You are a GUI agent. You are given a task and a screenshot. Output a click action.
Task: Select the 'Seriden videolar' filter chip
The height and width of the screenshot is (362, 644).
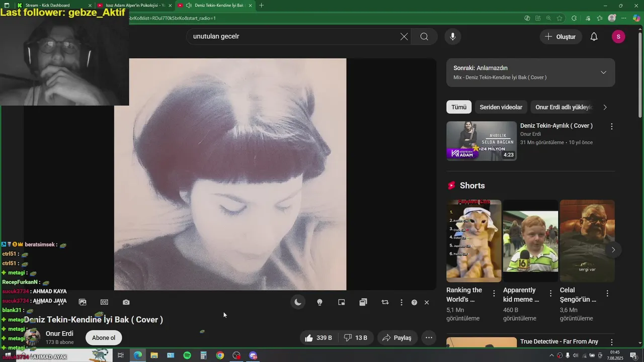[x=501, y=107]
